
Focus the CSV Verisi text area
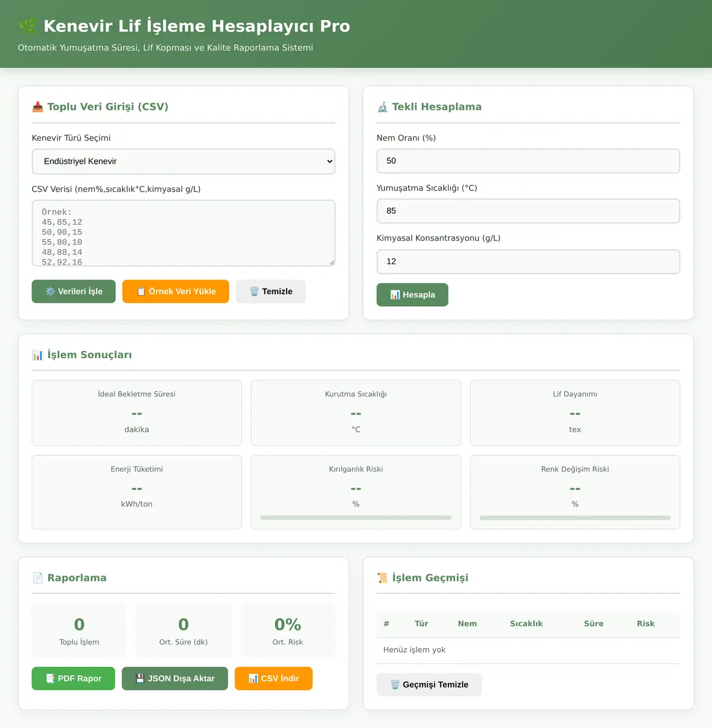pos(183,233)
